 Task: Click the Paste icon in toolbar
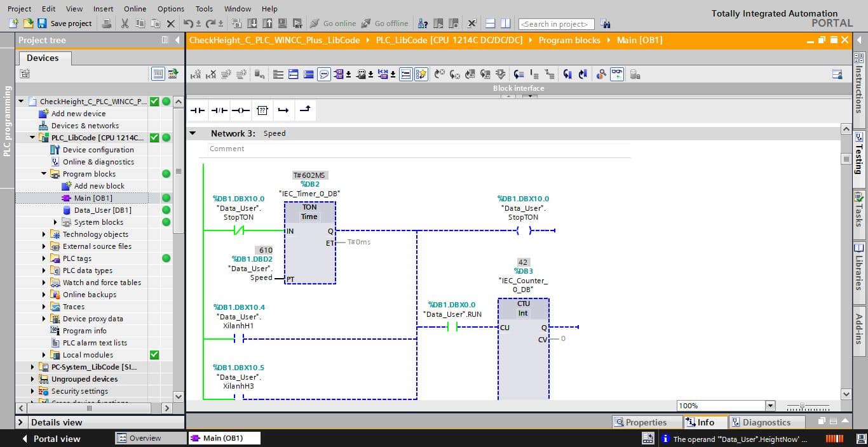(x=154, y=23)
